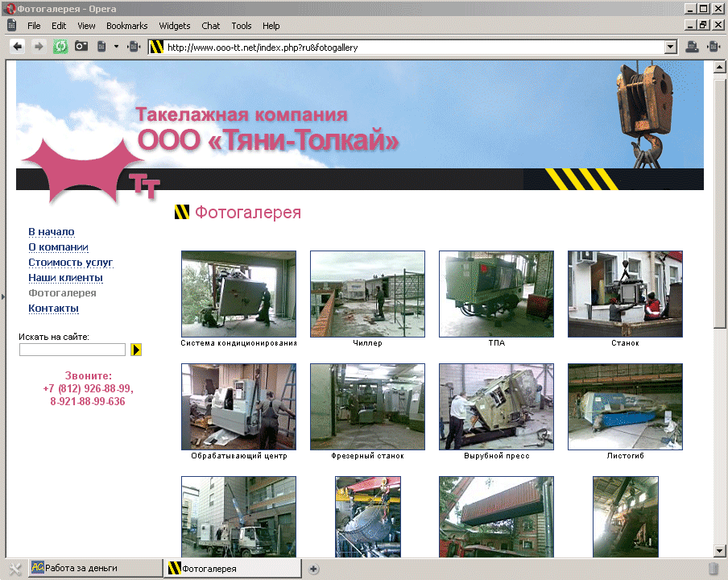Image resolution: width=728 pixels, height=580 pixels.
Task: Click the 'Система кондиционирования' caption text
Action: pyautogui.click(x=238, y=343)
